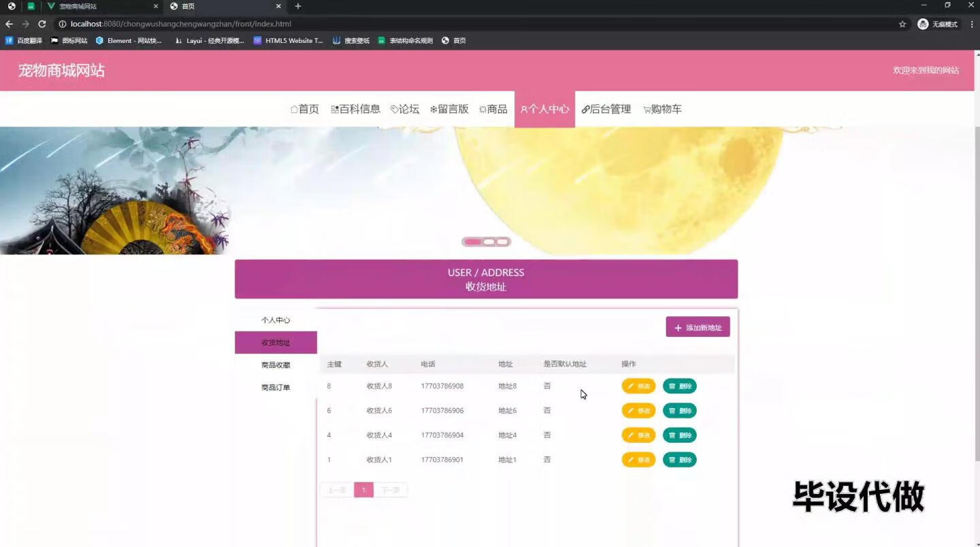This screenshot has height=547, width=980.
Task: Close the 宠物商城网站 browser tab
Action: (x=156, y=6)
